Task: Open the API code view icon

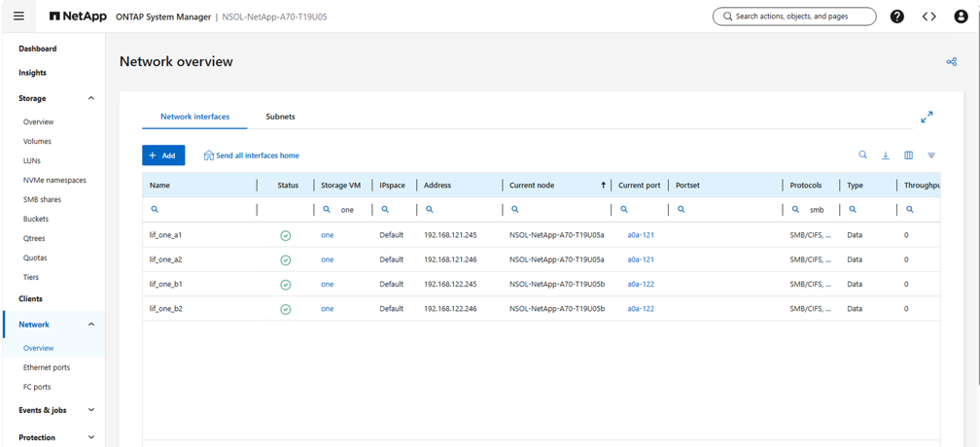Action: click(x=928, y=17)
